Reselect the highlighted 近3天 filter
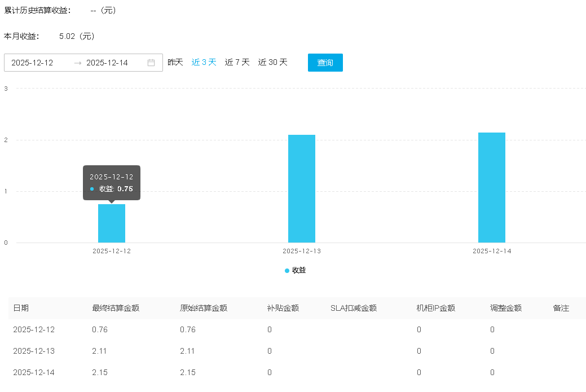Screen dimensions: 586x392 coord(204,62)
